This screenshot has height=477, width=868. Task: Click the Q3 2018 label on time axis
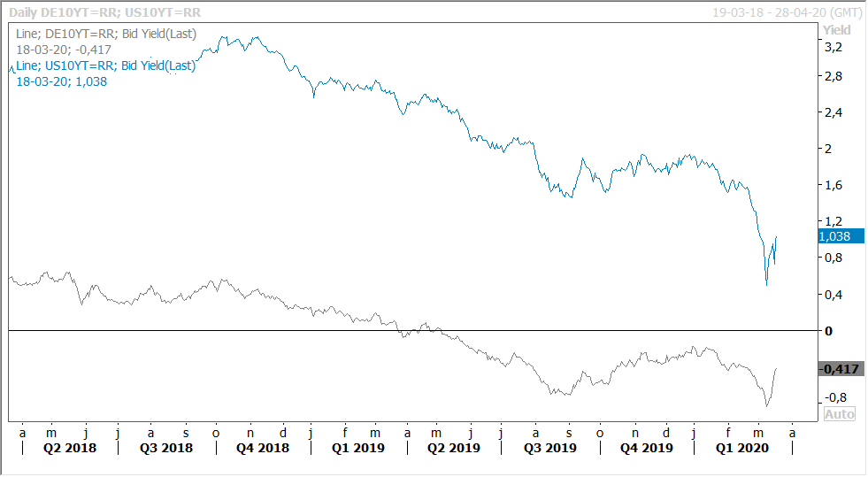coord(166,448)
